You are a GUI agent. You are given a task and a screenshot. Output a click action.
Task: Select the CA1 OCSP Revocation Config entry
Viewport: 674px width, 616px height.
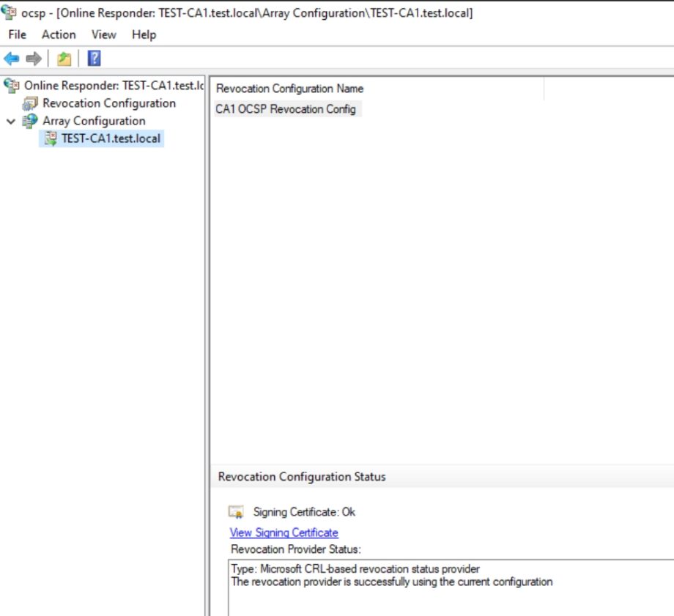pos(286,108)
